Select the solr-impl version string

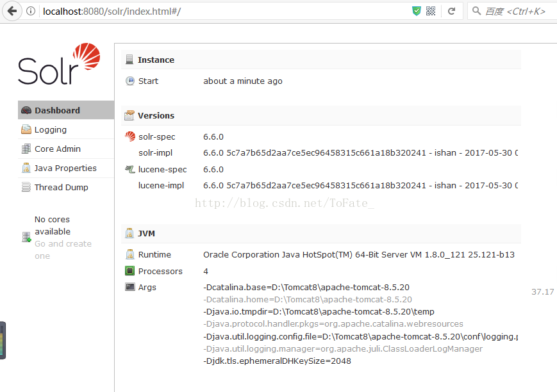(361, 152)
